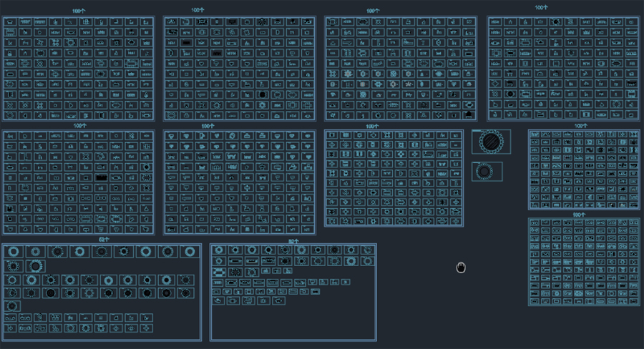Select first block in 92个 panel's top row

tap(220, 250)
